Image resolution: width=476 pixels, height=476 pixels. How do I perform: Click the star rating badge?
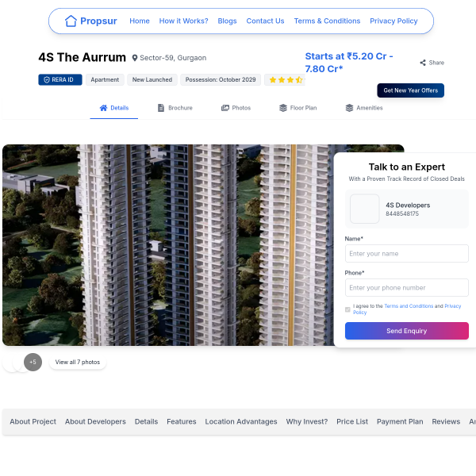(284, 80)
